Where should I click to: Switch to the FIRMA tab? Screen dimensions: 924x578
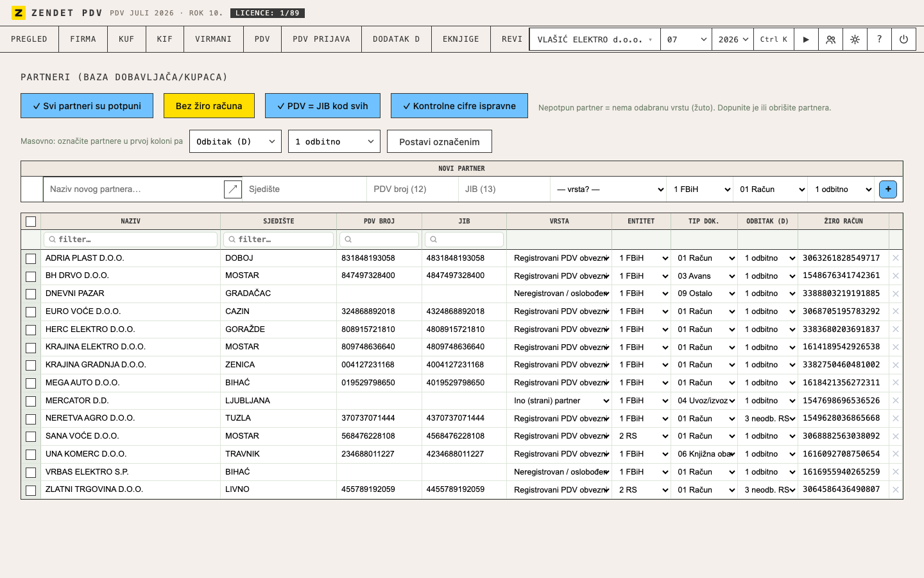[x=83, y=39]
